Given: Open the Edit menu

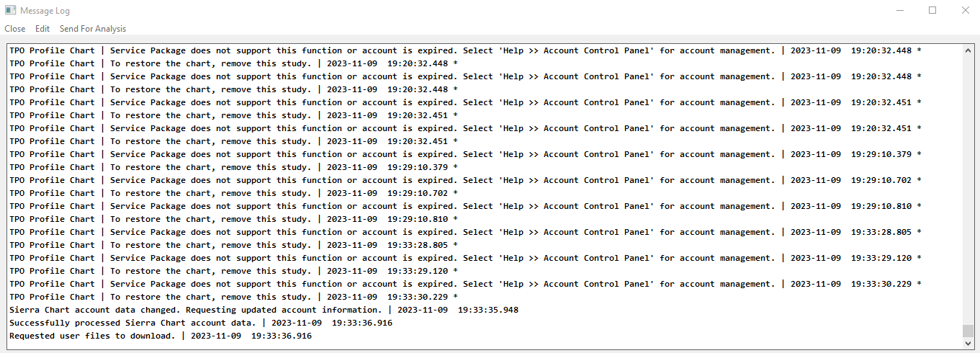Looking at the screenshot, I should click(x=42, y=29).
